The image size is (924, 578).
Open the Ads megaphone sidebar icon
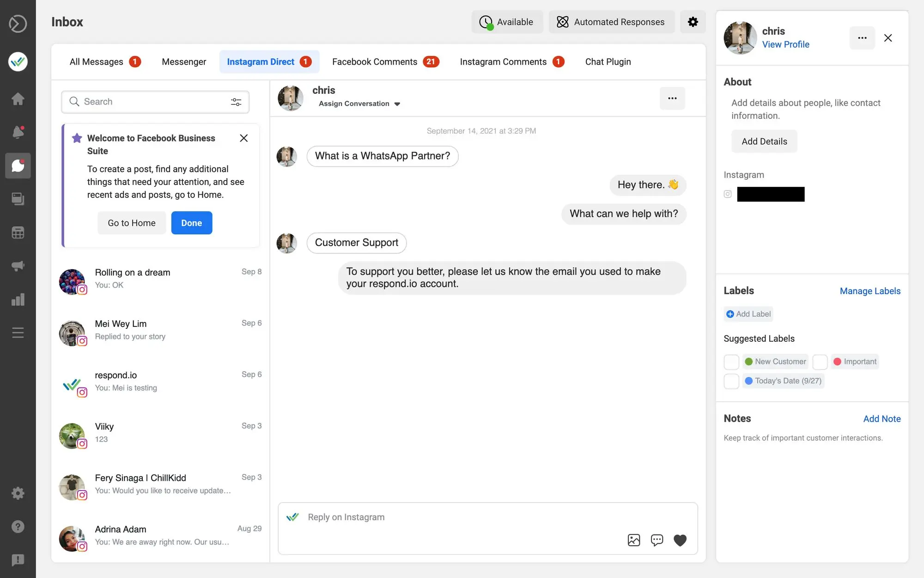pyautogui.click(x=18, y=266)
